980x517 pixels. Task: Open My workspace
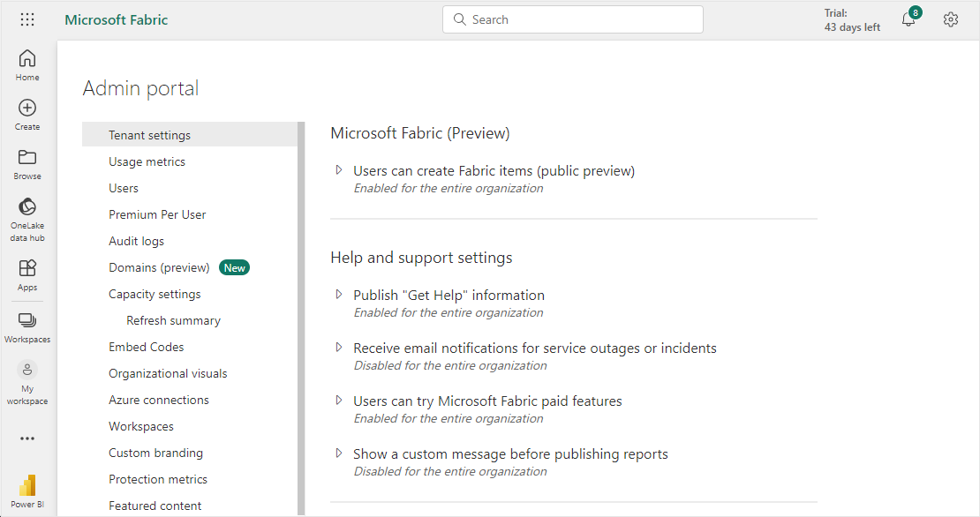27,382
